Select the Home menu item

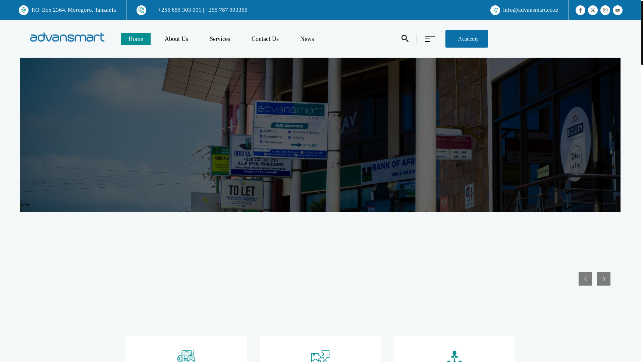[136, 39]
